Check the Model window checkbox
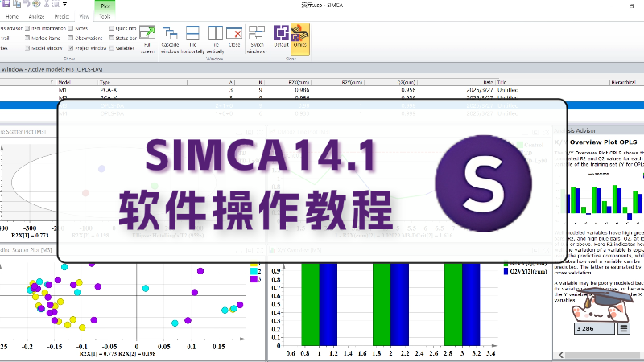This screenshot has height=362, width=644. pos(27,48)
